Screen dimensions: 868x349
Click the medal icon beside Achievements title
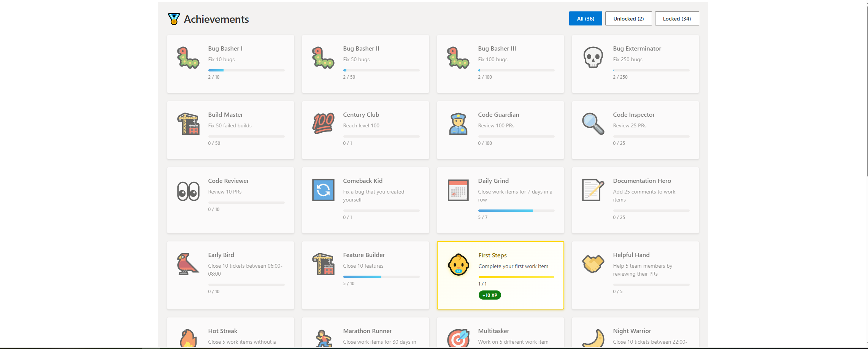point(174,18)
